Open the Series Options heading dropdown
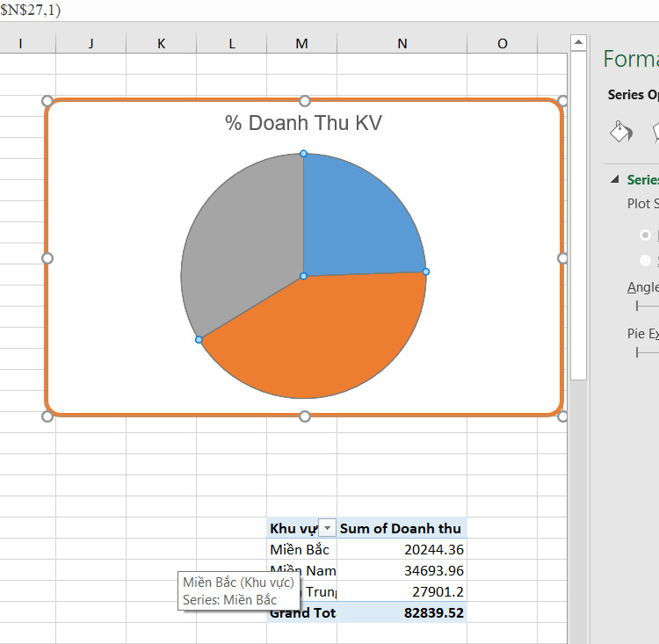The image size is (659, 644). pyautogui.click(x=633, y=95)
